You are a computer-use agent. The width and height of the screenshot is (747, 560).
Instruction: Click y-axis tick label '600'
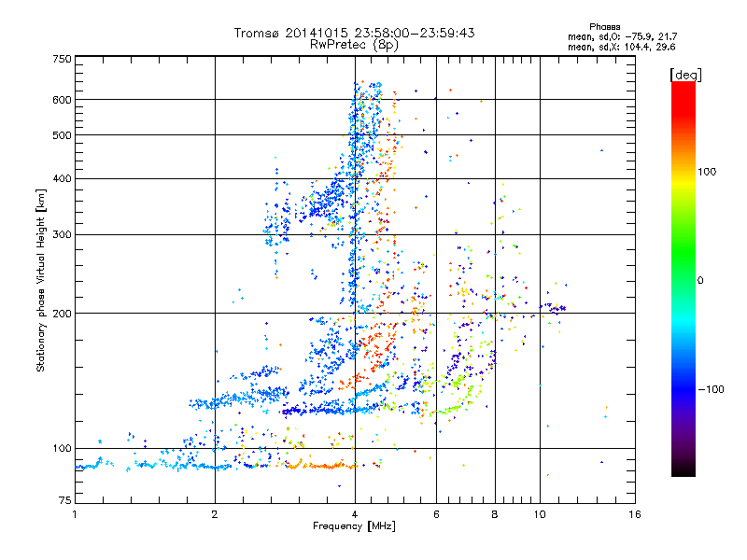(x=62, y=100)
